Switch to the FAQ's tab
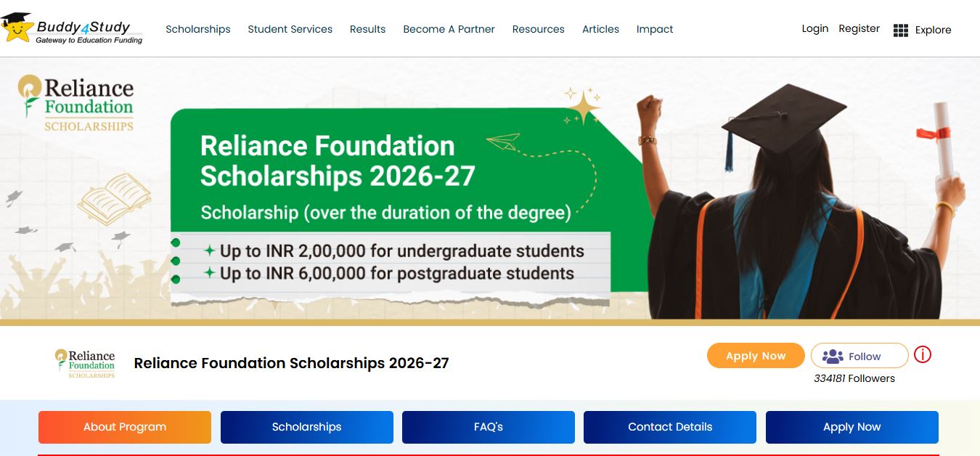Viewport: 980px width, 456px height. [x=489, y=427]
